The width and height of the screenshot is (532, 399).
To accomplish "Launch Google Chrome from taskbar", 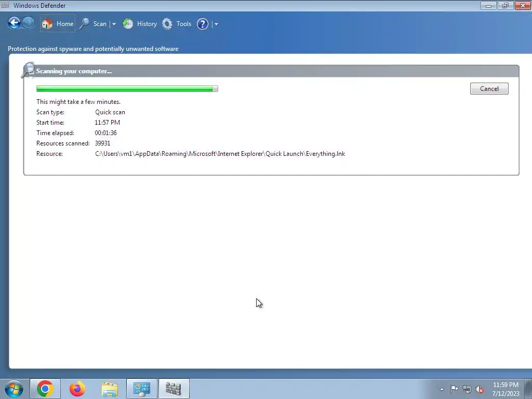I will click(x=45, y=389).
